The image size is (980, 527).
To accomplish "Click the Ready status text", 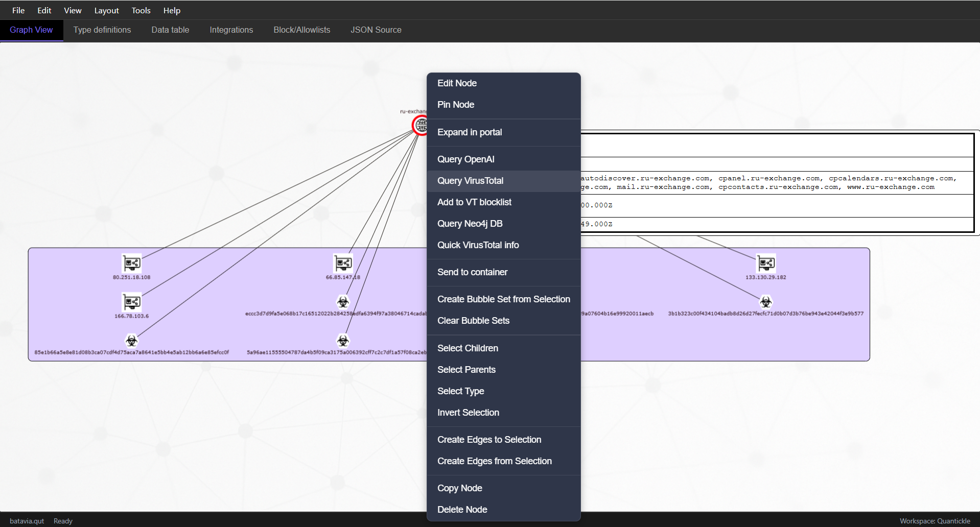I will pos(63,521).
